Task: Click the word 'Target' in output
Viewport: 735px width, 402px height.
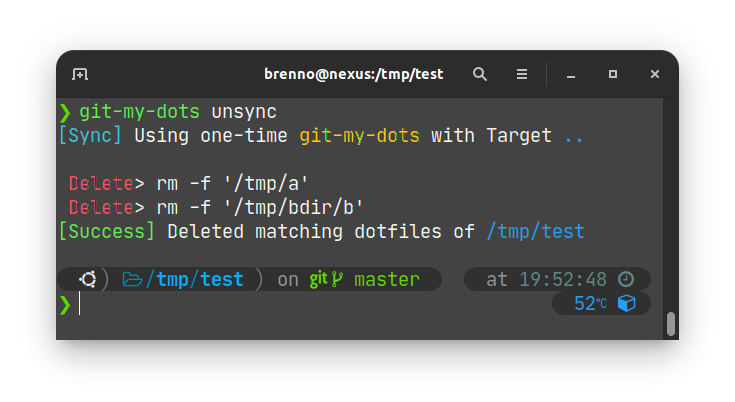Action: (519, 136)
